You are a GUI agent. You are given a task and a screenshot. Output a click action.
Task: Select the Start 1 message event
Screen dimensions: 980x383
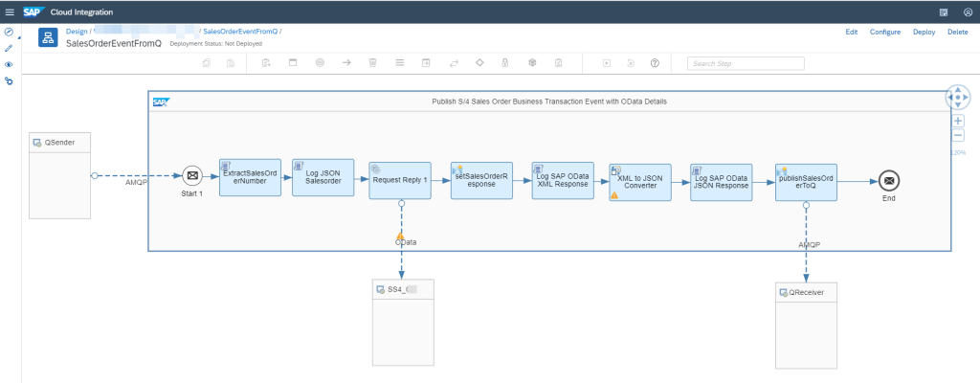point(192,176)
